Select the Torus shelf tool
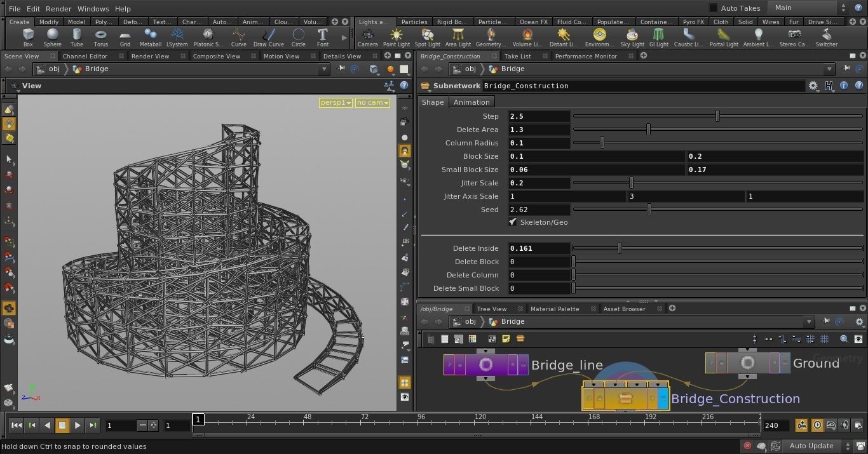 click(101, 37)
